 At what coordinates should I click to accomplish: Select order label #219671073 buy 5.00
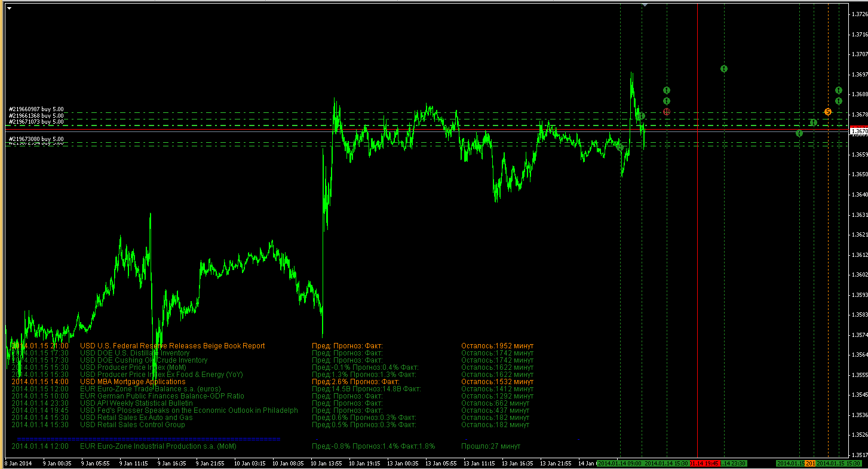coord(36,121)
